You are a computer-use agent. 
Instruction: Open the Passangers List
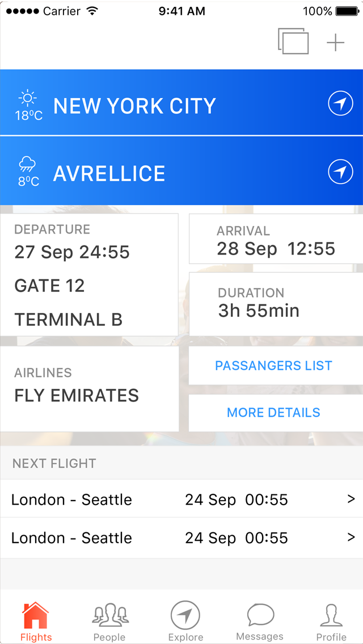coord(274,366)
